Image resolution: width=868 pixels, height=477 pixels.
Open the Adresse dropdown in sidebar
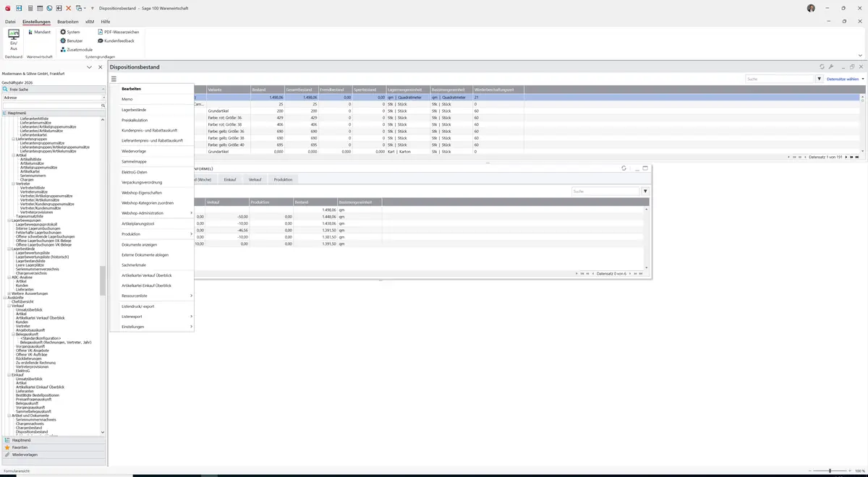[103, 97]
